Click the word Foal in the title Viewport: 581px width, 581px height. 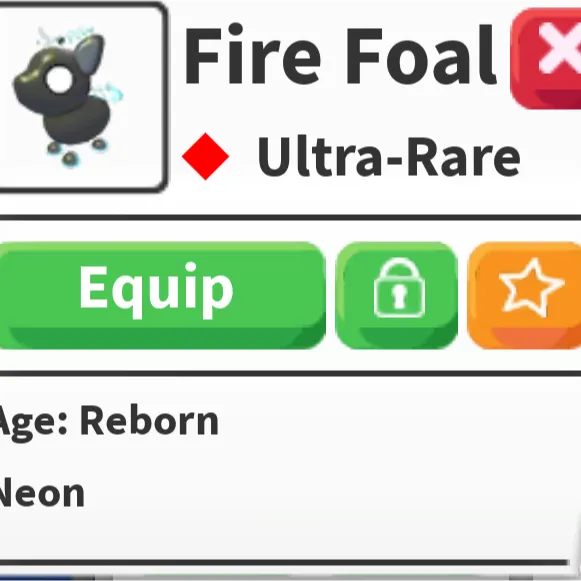point(421,55)
